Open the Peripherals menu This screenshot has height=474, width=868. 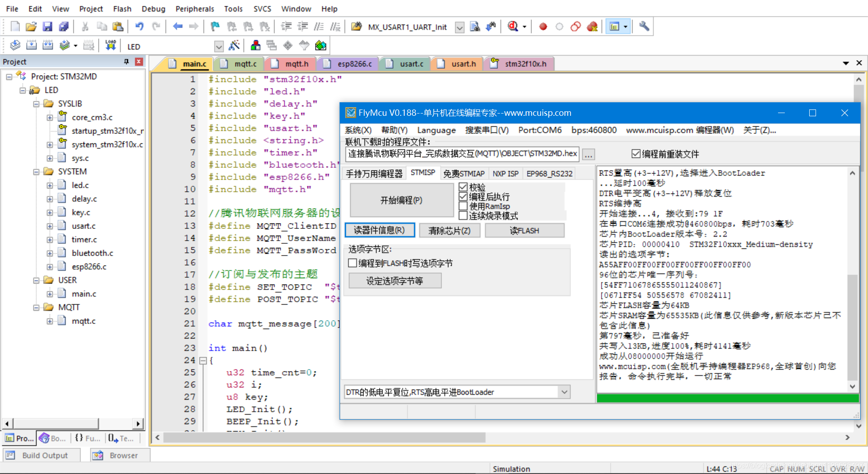pyautogui.click(x=194, y=9)
